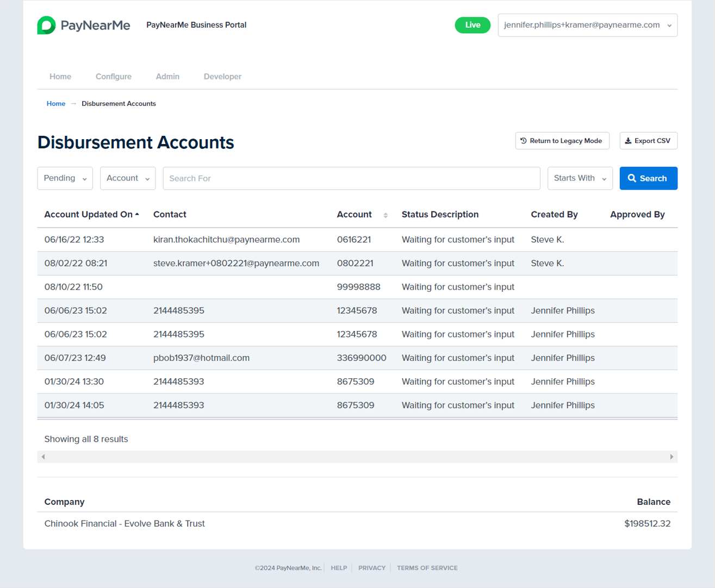The image size is (715, 588).
Task: Click the Account Updated On ascending sort arrow
Action: coord(137,214)
